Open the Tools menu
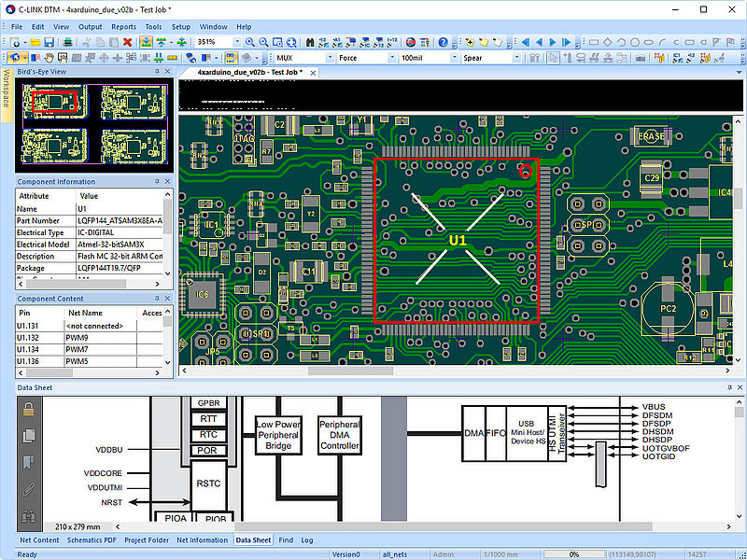The width and height of the screenshot is (747, 560). click(153, 27)
